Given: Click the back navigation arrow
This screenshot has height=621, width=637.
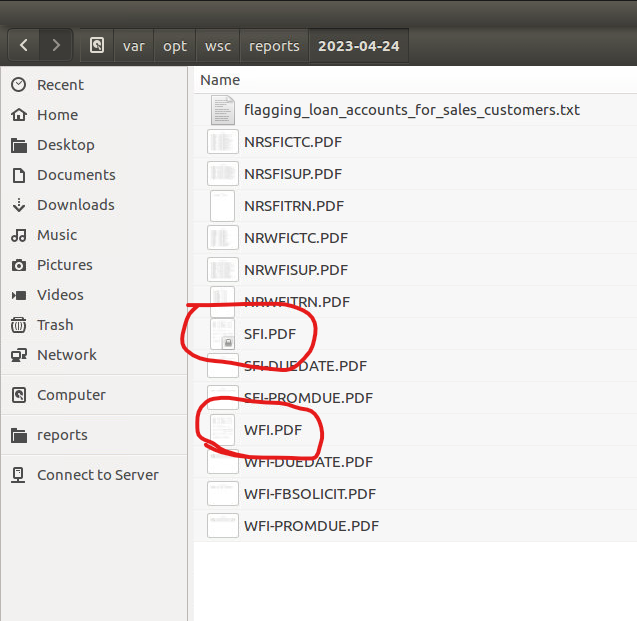Looking at the screenshot, I should tap(24, 45).
